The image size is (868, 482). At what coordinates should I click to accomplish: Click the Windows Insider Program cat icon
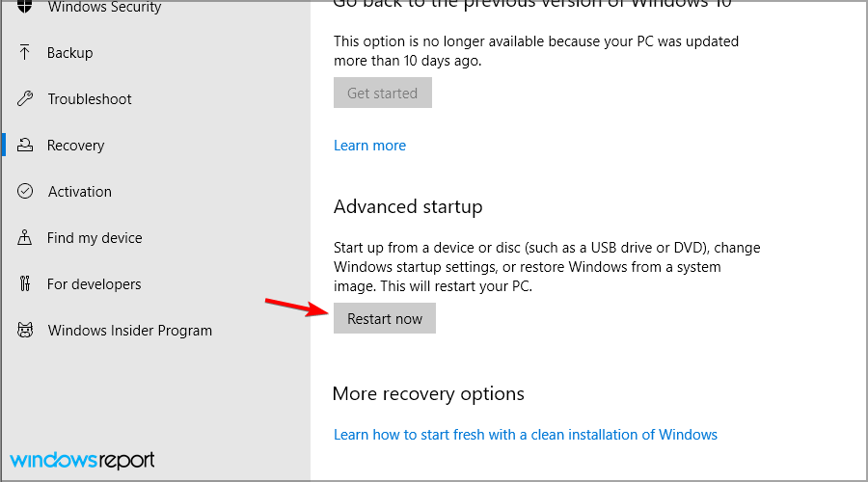[x=26, y=331]
